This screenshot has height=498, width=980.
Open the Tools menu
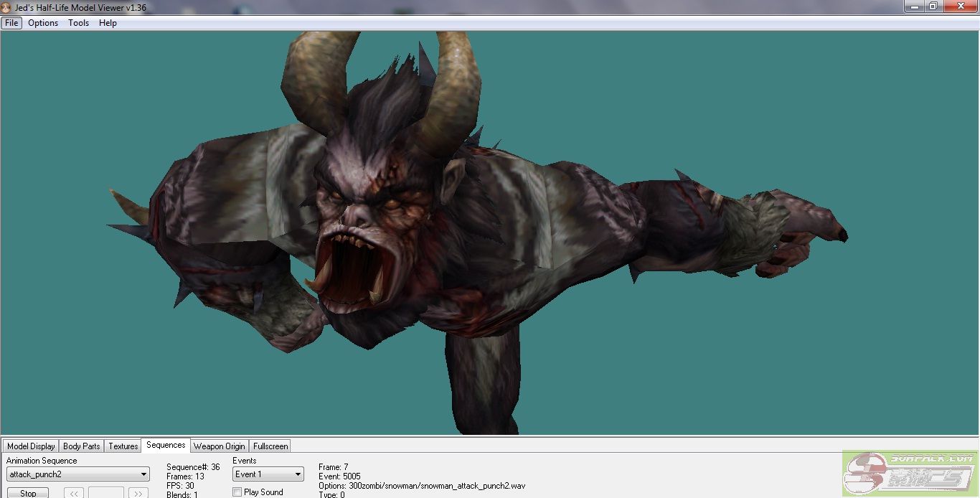pos(78,23)
